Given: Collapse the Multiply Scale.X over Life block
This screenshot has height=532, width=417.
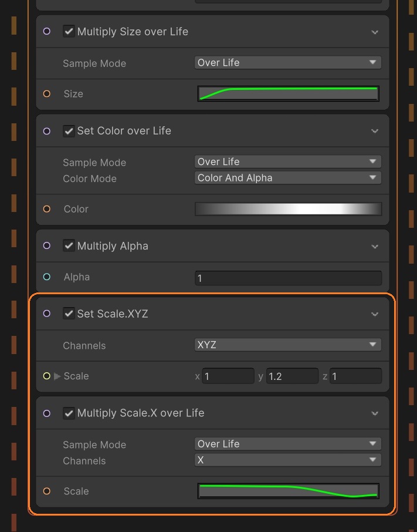Looking at the screenshot, I should (x=375, y=413).
